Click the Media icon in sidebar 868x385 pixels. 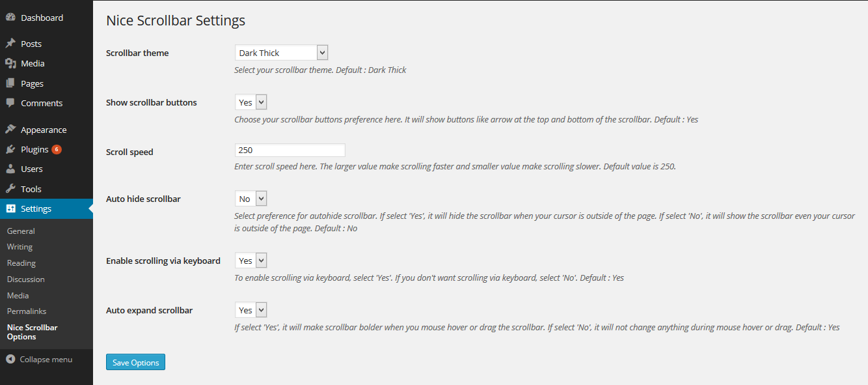click(10, 63)
